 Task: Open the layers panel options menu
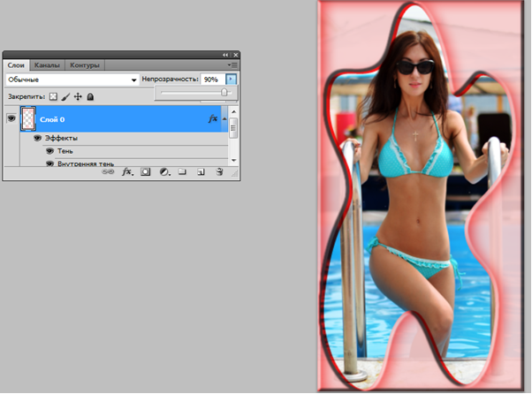coord(232,64)
